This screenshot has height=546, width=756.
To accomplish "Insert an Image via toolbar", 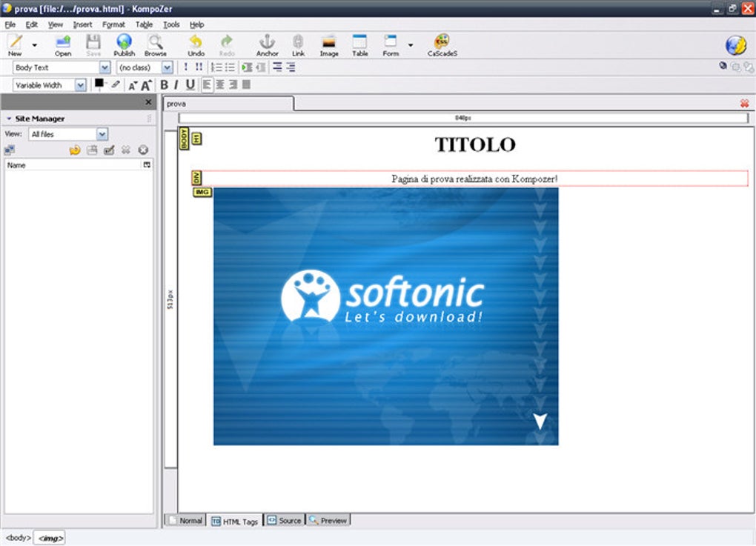I will click(329, 45).
